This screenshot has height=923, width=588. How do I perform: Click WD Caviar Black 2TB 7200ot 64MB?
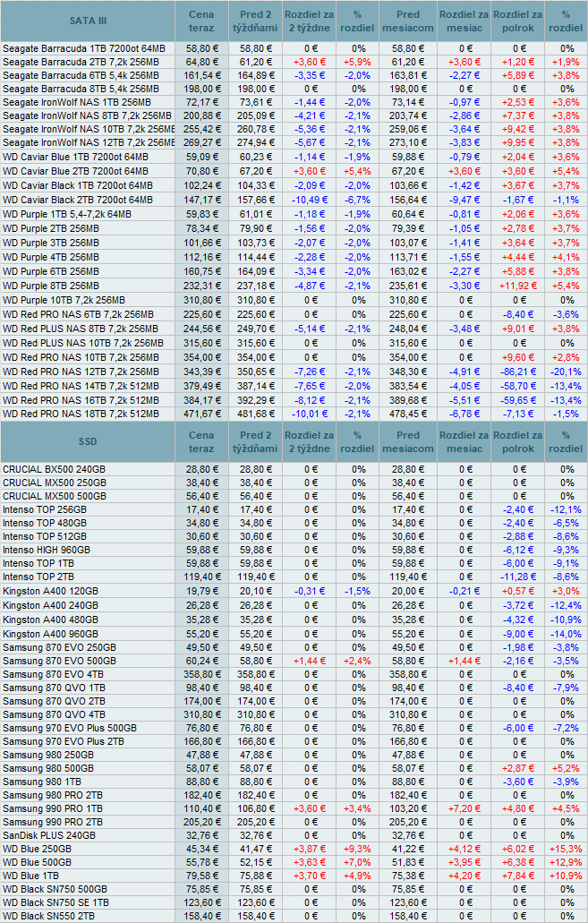tap(78, 200)
